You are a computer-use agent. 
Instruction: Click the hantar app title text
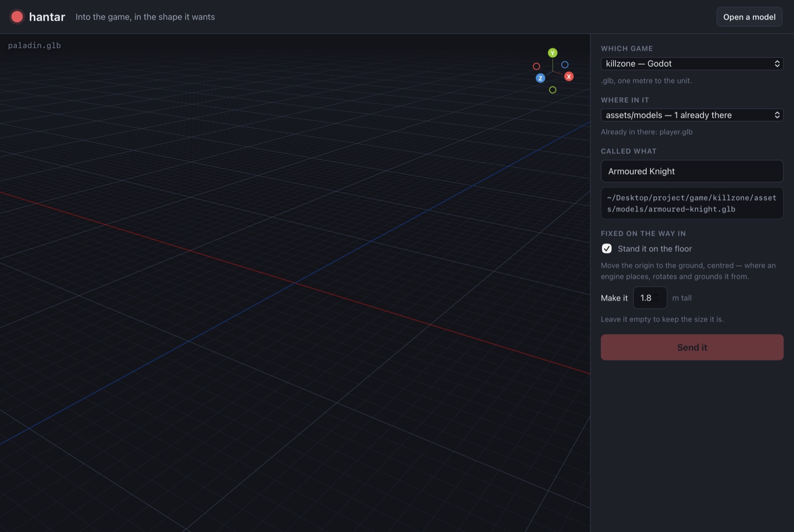pos(47,17)
